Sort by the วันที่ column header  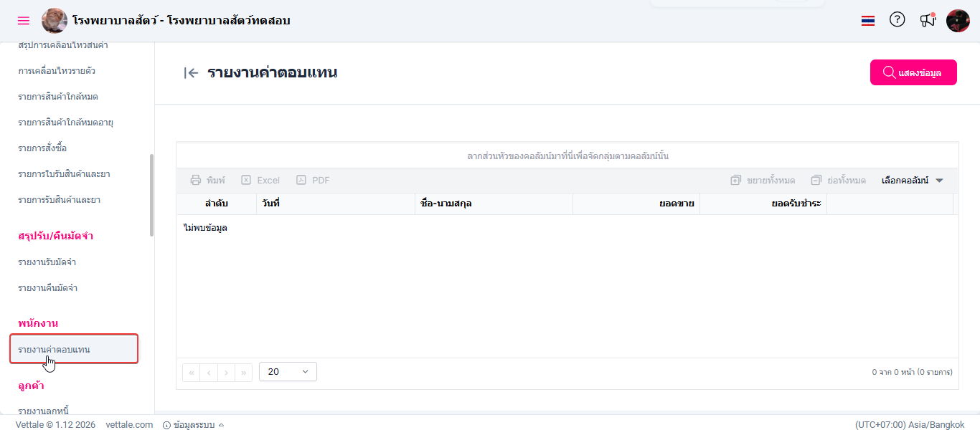click(x=336, y=204)
